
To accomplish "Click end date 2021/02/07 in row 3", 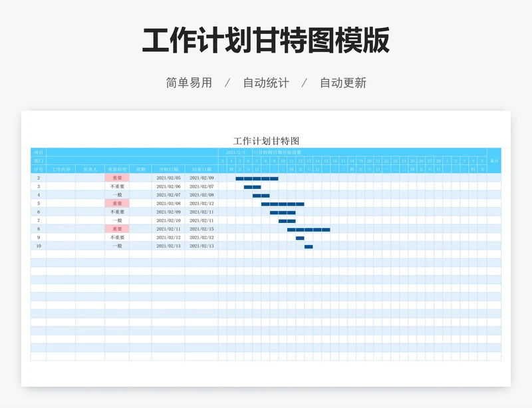I will point(201,186).
